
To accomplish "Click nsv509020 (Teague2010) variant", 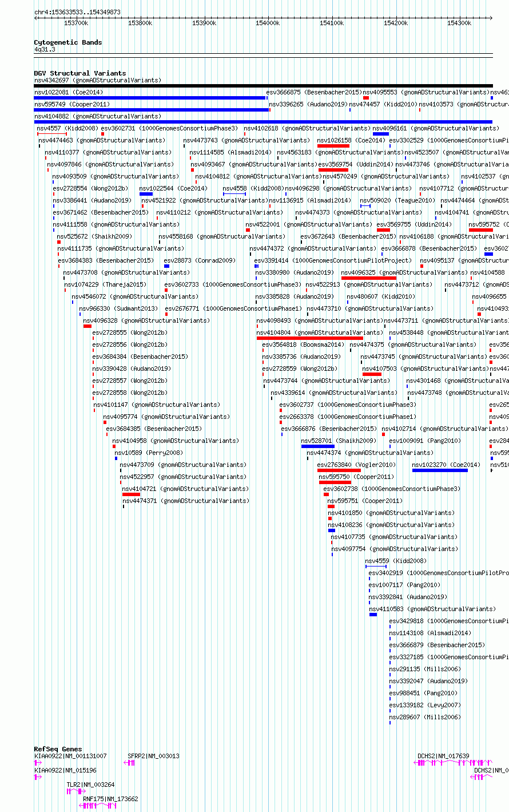I will click(397, 200).
